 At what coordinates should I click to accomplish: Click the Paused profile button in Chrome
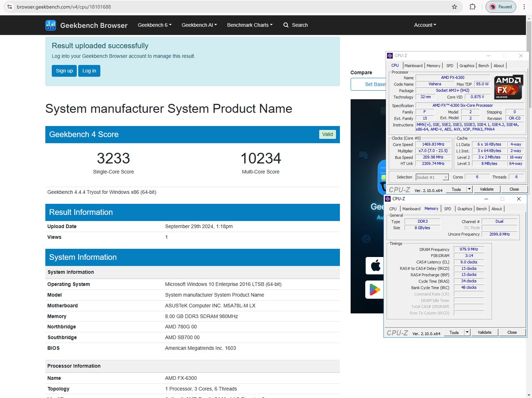click(501, 7)
